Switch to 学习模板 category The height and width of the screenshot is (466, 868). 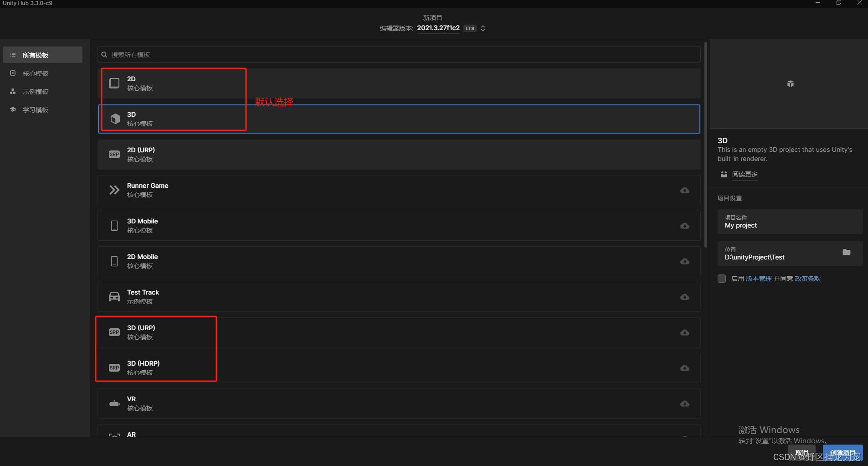[42, 109]
